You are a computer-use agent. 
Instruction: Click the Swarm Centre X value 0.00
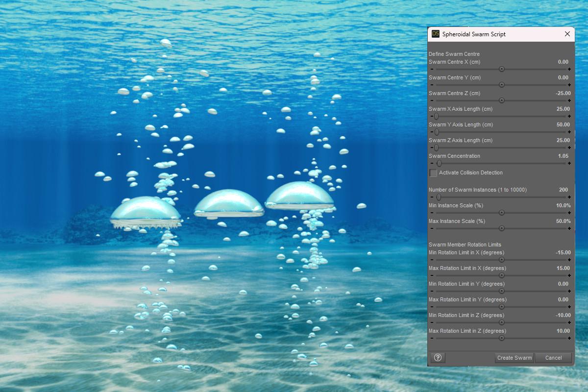pos(563,62)
